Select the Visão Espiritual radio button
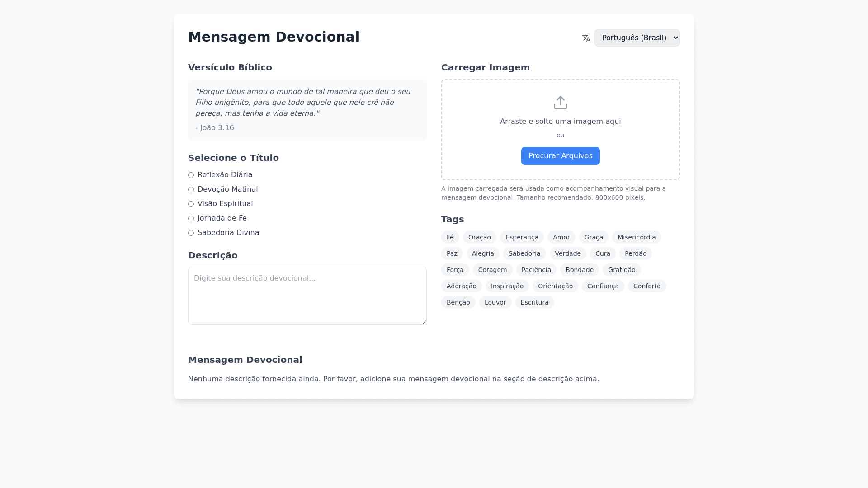This screenshot has height=488, width=868. [x=191, y=204]
